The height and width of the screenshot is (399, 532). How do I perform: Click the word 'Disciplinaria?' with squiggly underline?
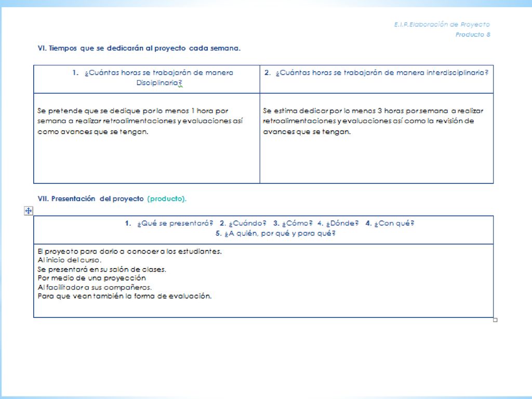[159, 83]
